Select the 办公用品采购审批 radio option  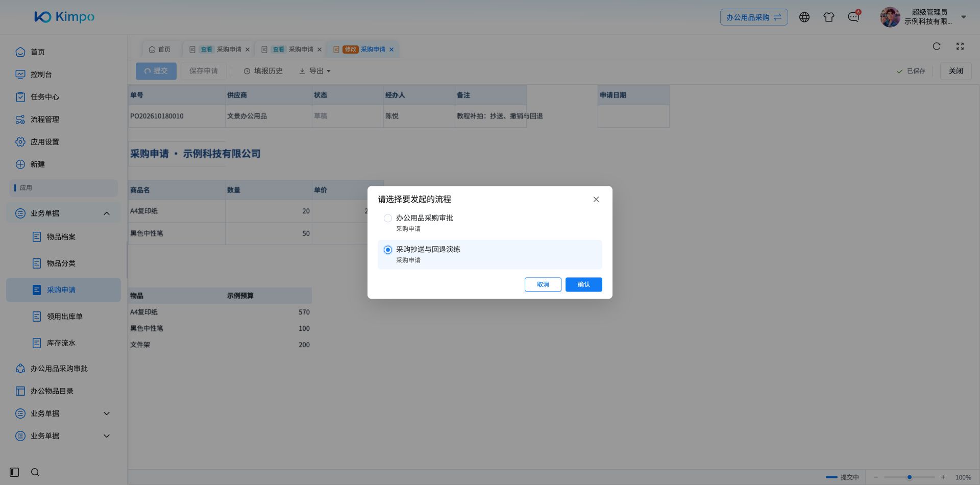pyautogui.click(x=388, y=218)
